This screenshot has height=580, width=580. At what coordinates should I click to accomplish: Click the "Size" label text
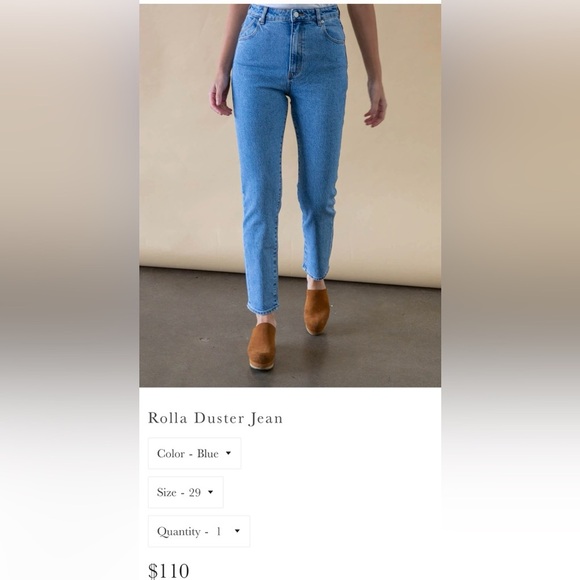click(x=166, y=492)
